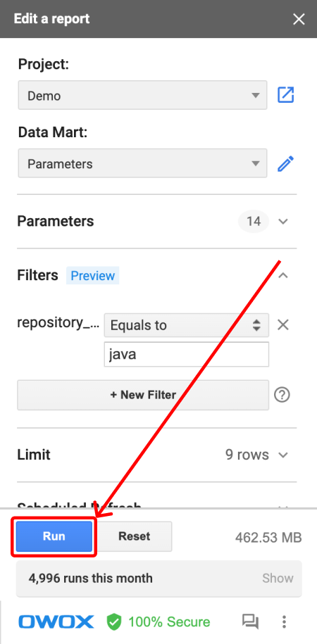
Task: Open the feedback chat icon
Action: (250, 621)
